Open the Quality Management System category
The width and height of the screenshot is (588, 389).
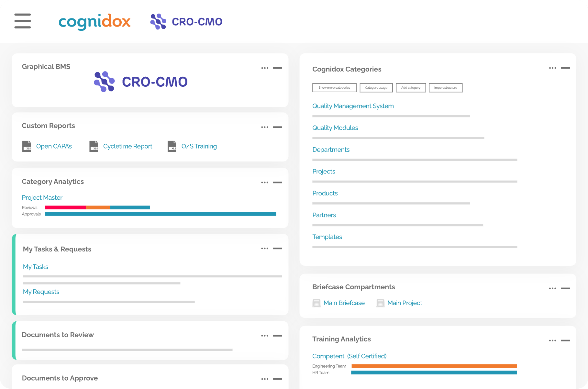click(x=353, y=106)
